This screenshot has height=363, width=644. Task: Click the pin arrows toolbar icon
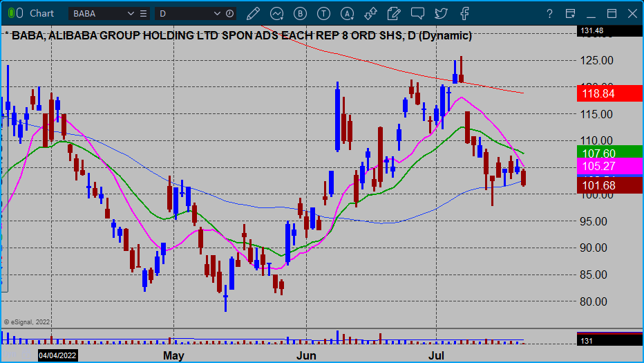pyautogui.click(x=370, y=14)
